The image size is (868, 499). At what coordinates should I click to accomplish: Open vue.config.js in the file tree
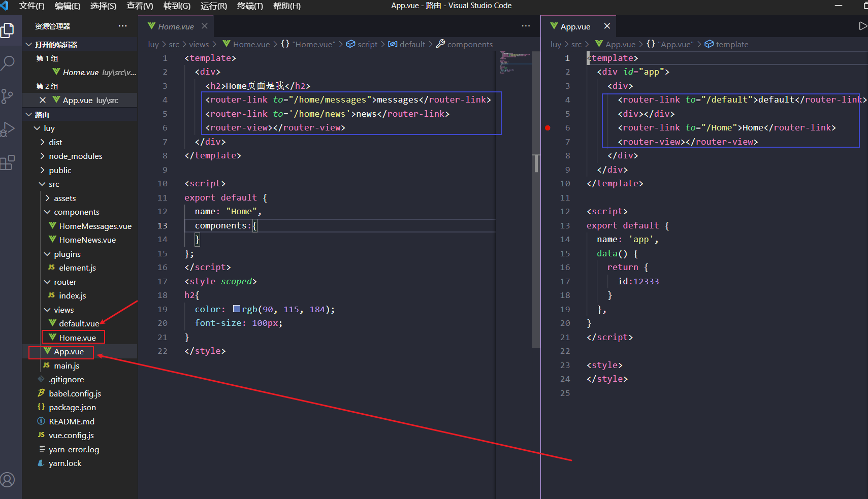click(x=71, y=435)
